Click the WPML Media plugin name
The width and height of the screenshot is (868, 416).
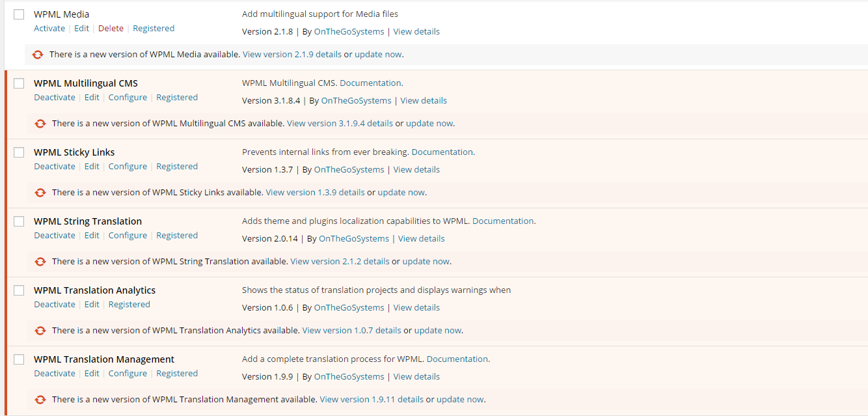(x=62, y=14)
